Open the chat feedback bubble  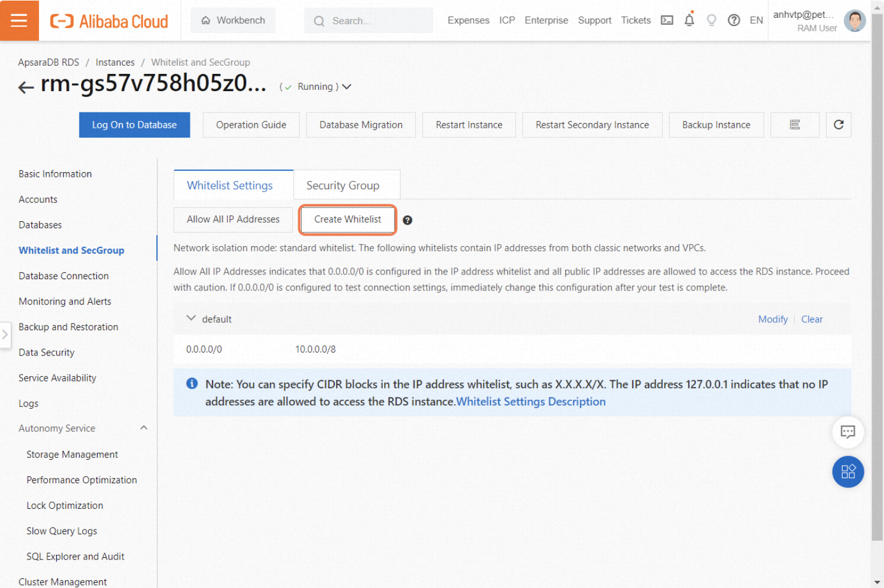(x=848, y=432)
